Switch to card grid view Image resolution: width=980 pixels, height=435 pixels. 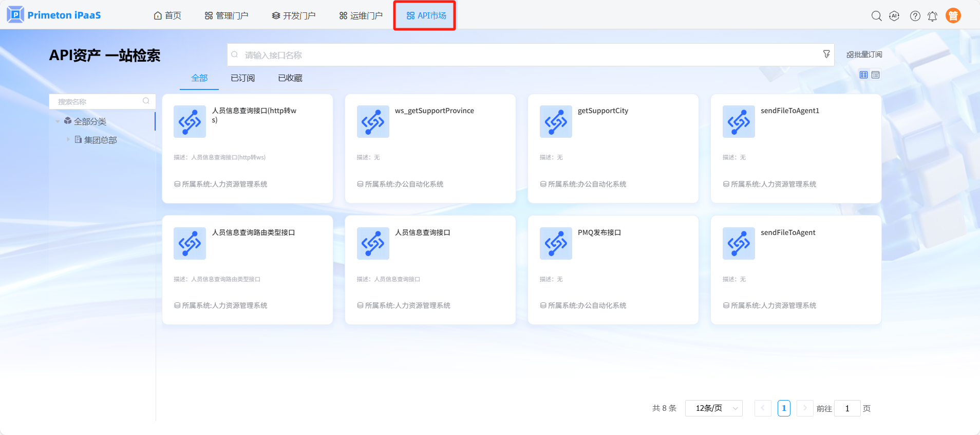pyautogui.click(x=863, y=75)
